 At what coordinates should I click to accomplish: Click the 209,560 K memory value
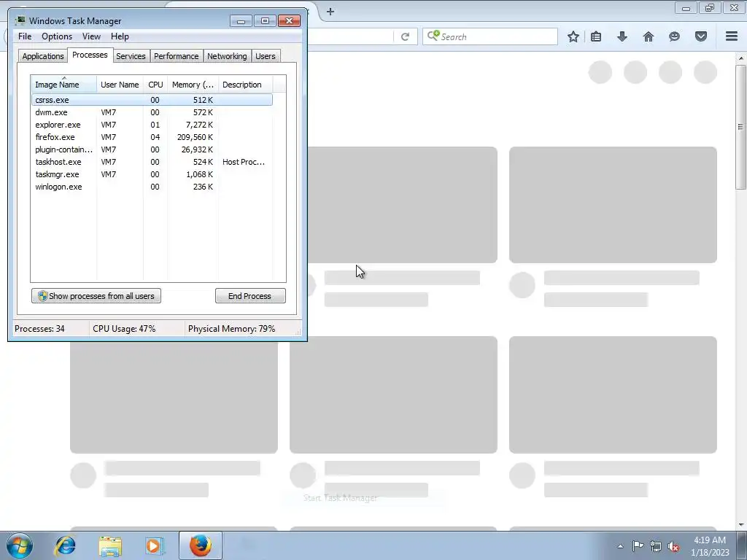click(195, 137)
